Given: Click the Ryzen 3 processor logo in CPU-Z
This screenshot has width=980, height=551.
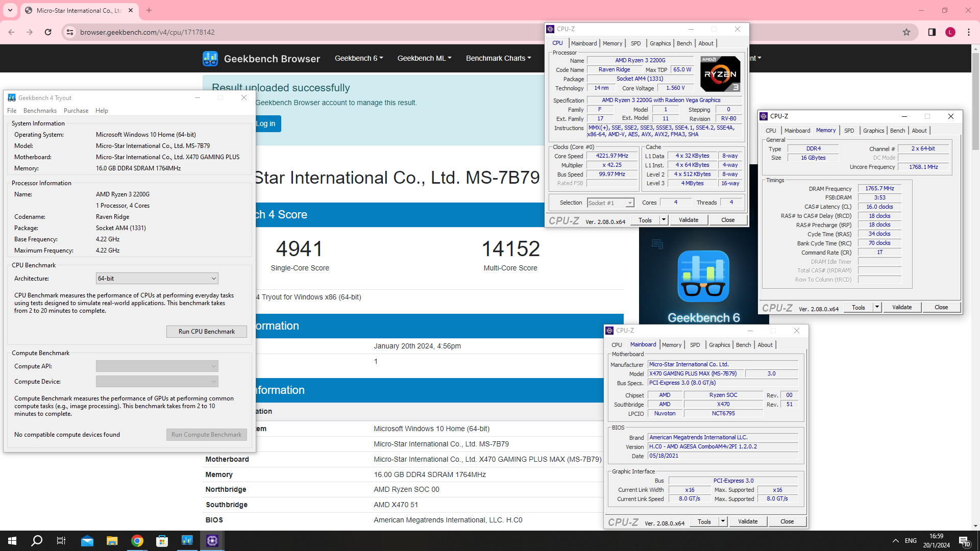Looking at the screenshot, I should click(720, 74).
